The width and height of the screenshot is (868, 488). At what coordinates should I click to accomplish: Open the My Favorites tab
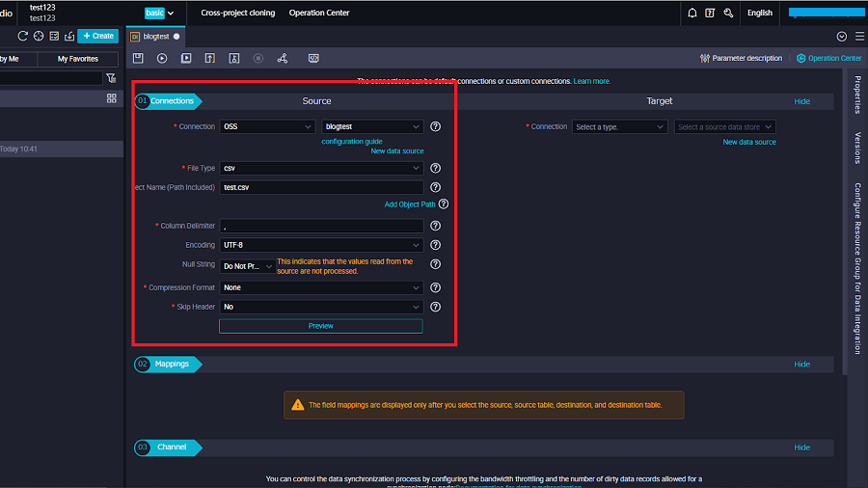[x=77, y=59]
